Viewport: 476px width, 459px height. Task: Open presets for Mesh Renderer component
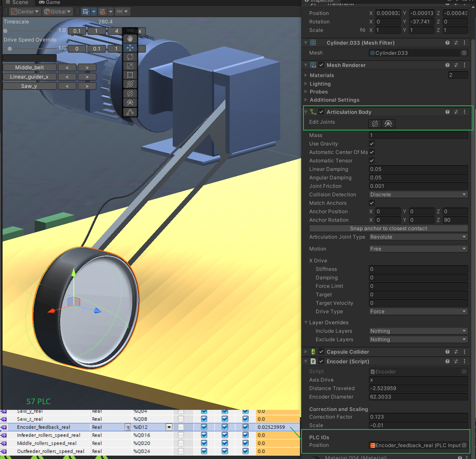pos(456,65)
